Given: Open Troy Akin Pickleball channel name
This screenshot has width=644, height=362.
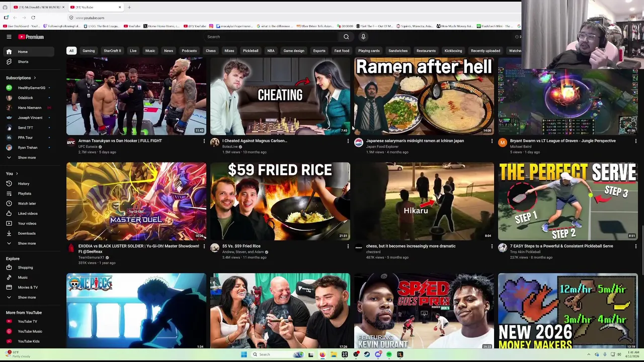Looking at the screenshot, I should click(525, 252).
